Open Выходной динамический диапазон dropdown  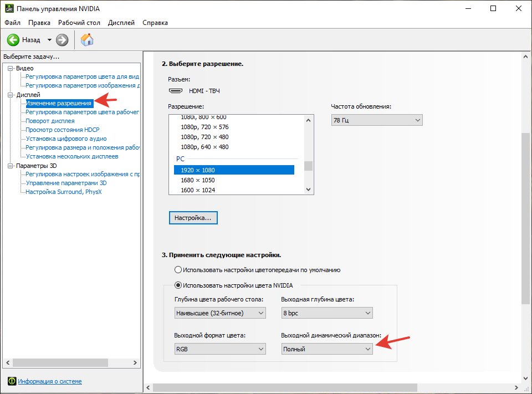click(x=327, y=349)
